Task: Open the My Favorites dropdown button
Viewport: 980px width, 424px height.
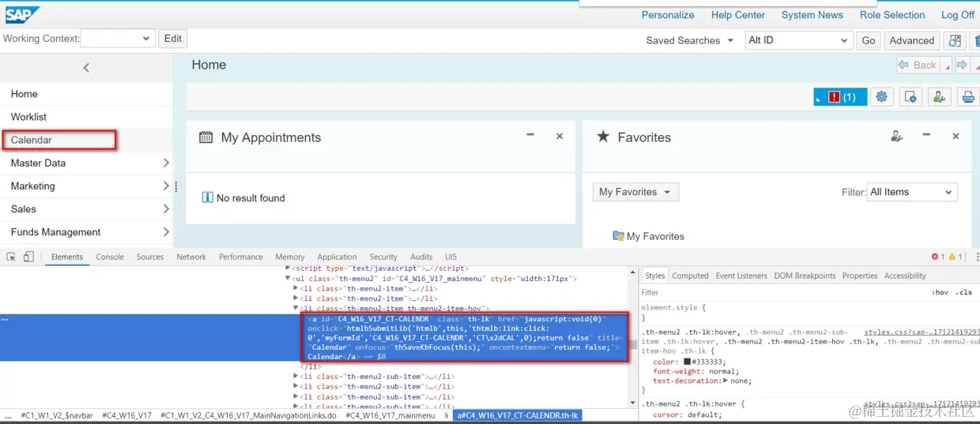Action: pos(635,192)
